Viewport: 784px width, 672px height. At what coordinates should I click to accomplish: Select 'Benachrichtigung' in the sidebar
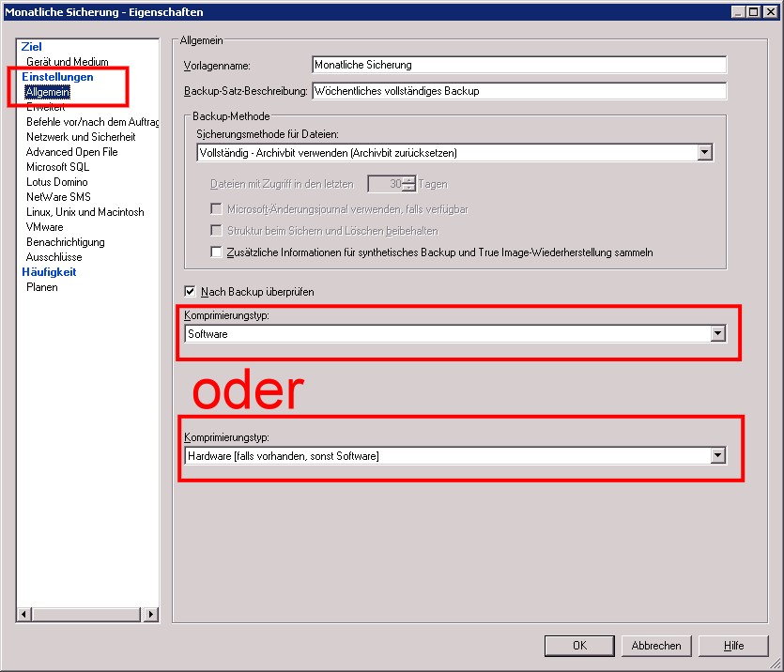point(65,242)
